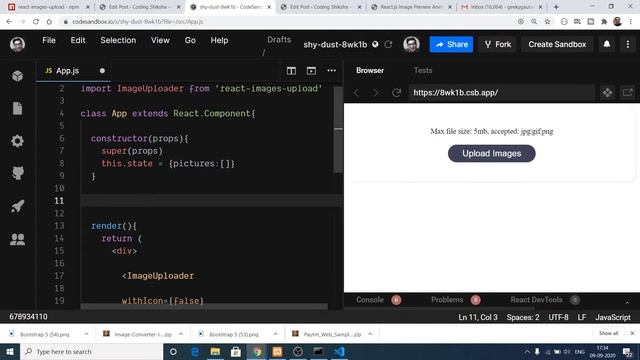Click the Windows search box

(91, 351)
